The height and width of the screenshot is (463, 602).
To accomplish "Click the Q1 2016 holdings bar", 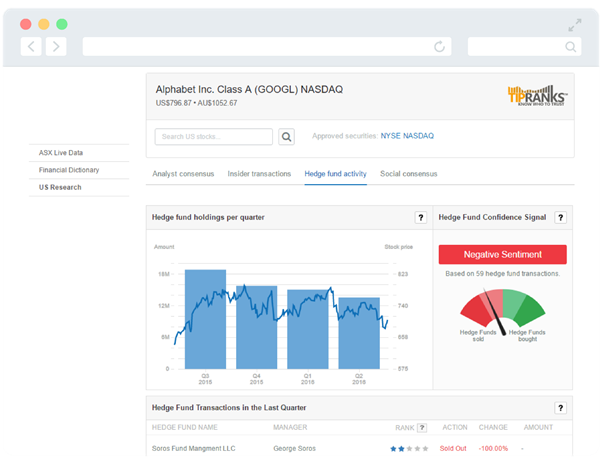I will pyautogui.click(x=308, y=329).
